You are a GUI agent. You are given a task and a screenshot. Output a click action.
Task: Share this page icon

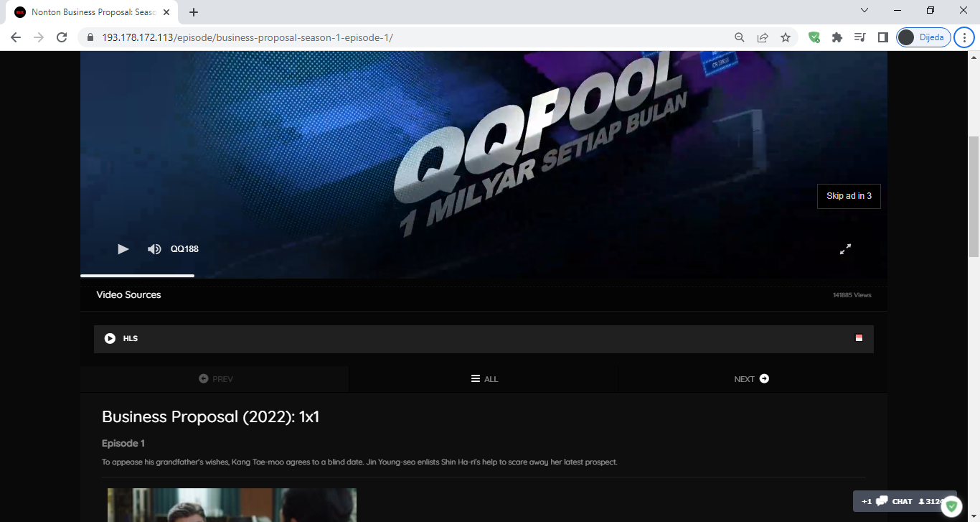tap(763, 37)
